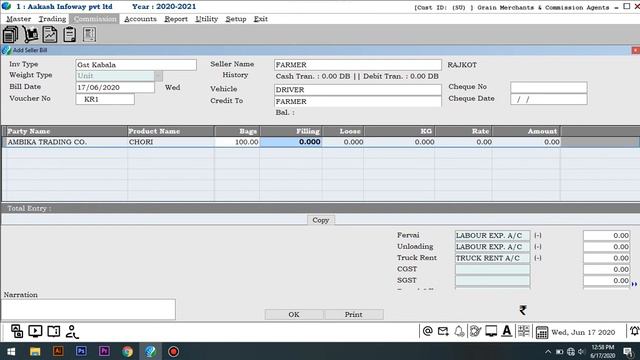Viewport: 640px width, 360px height.
Task: Open the video tutorial play icon
Action: [35, 331]
